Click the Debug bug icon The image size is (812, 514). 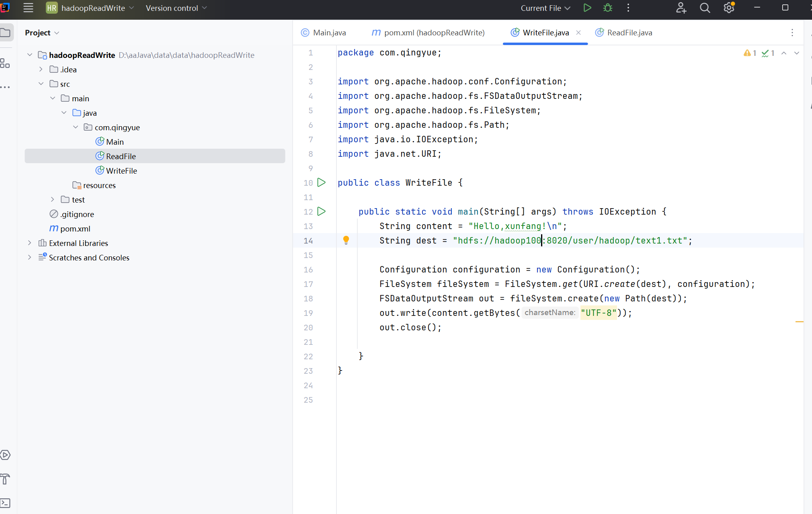(607, 8)
